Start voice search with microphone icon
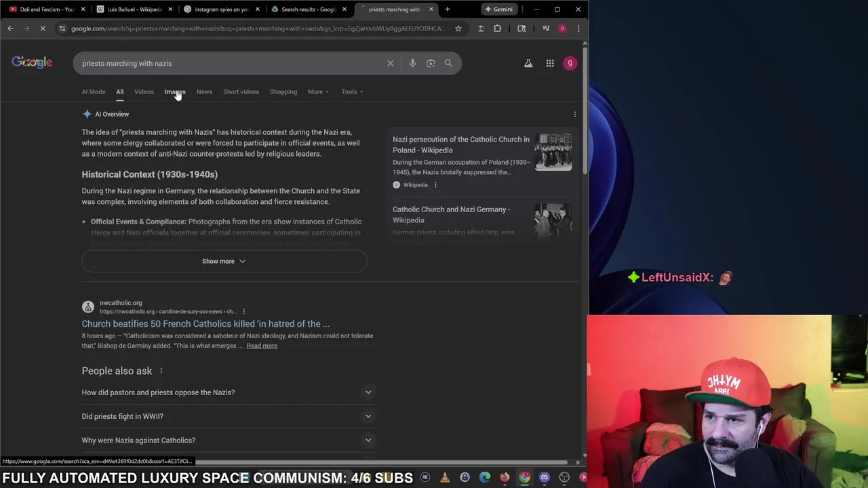This screenshot has width=868, height=488. (412, 63)
